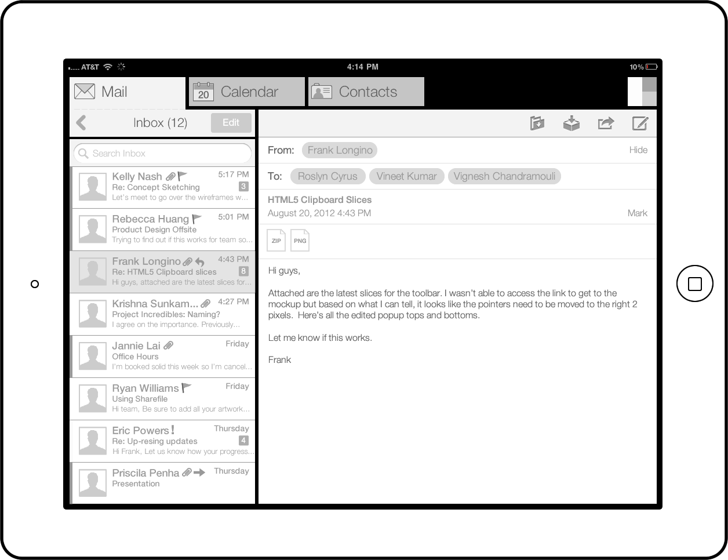Click the email subject HTML5 Clipboard Slices
Viewport: 728px width, 560px height.
(x=320, y=200)
